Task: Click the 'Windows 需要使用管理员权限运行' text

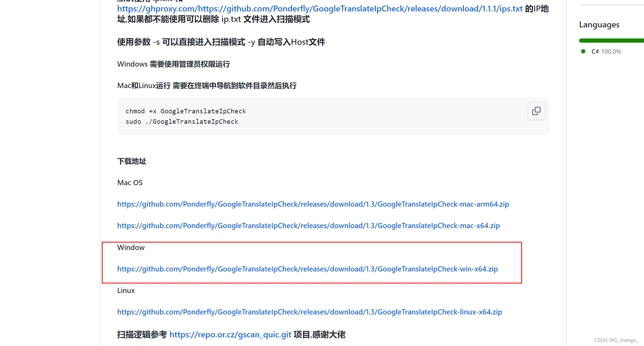Action: 174,64
